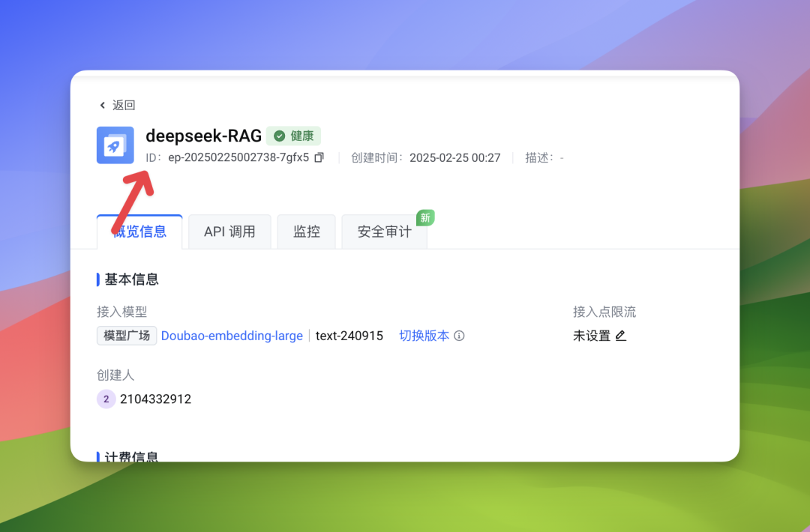
Task: Click the 模型广场 tag button
Action: coord(127,336)
